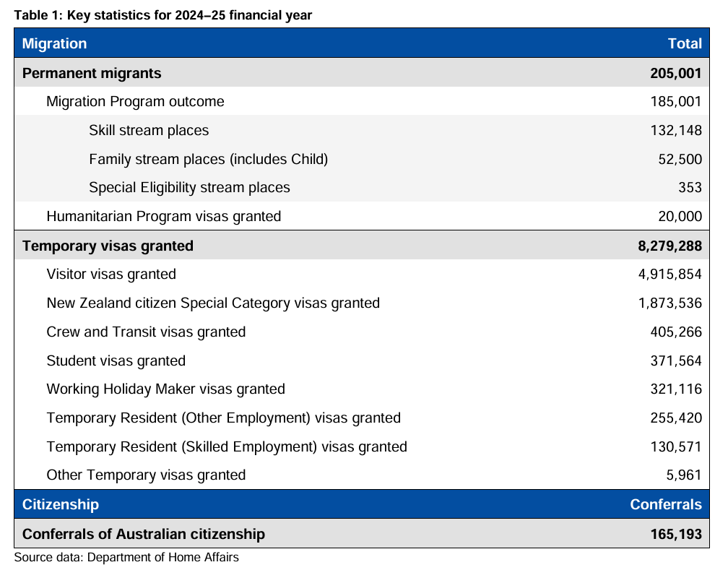
Task: Select Humanitarian Program visas granted row
Action: coord(163,216)
